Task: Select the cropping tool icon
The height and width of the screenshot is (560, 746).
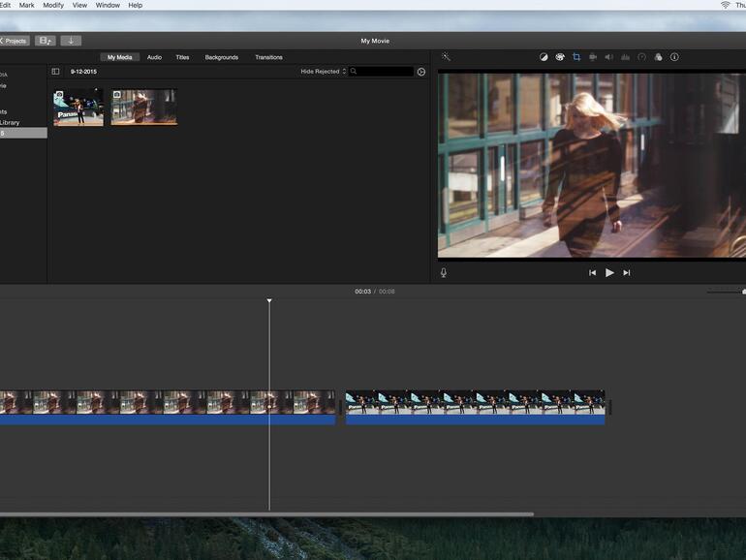Action: [x=576, y=57]
